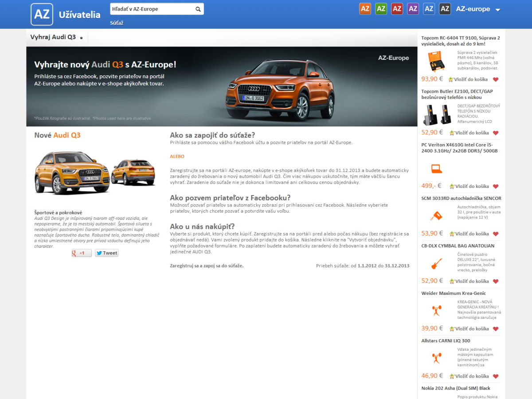Screen dimensions: 532x399
Task: Favorite the 46,90 € Allstars heart
Action: tap(496, 376)
